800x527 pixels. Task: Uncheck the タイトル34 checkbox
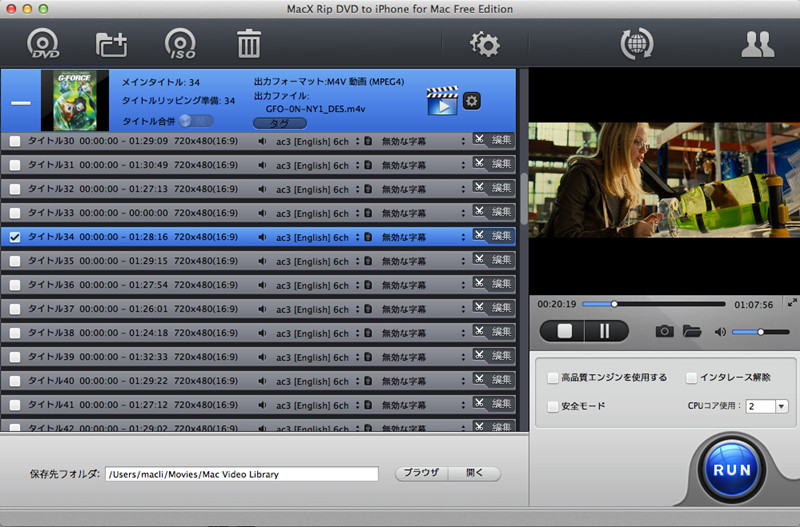[x=15, y=237]
